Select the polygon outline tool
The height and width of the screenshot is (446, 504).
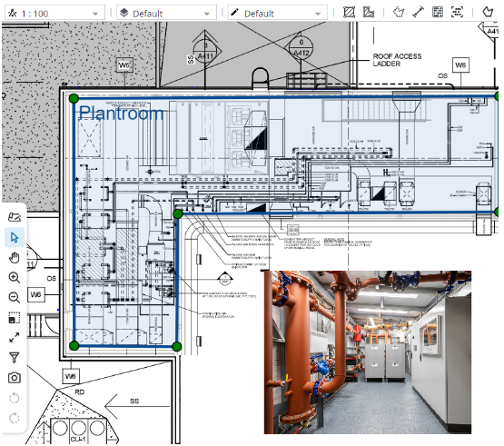tap(399, 13)
